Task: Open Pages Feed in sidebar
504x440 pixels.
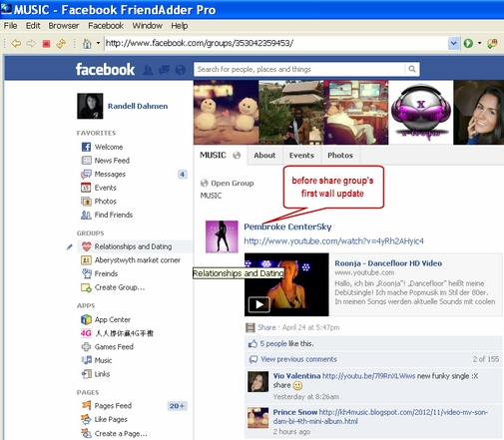Action: click(x=113, y=406)
